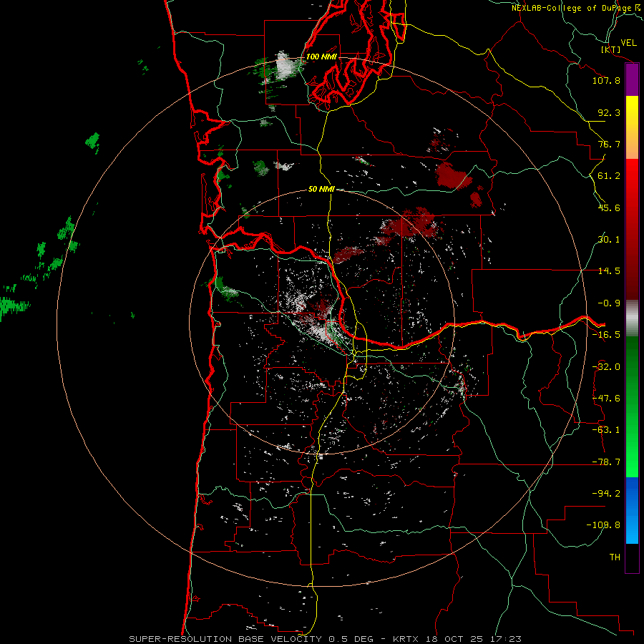Click the -63.1 legend value
This screenshot has width=644, height=644.
pos(606,430)
